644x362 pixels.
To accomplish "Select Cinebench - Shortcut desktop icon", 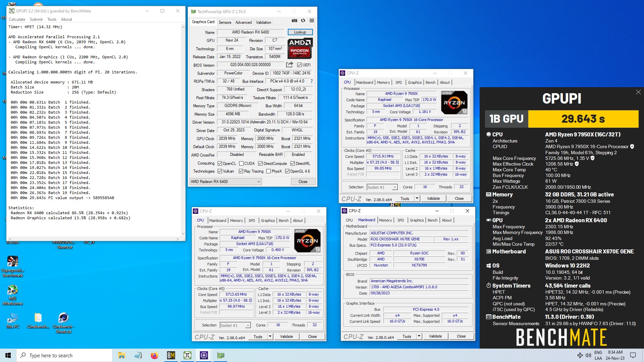I will pos(63,323).
